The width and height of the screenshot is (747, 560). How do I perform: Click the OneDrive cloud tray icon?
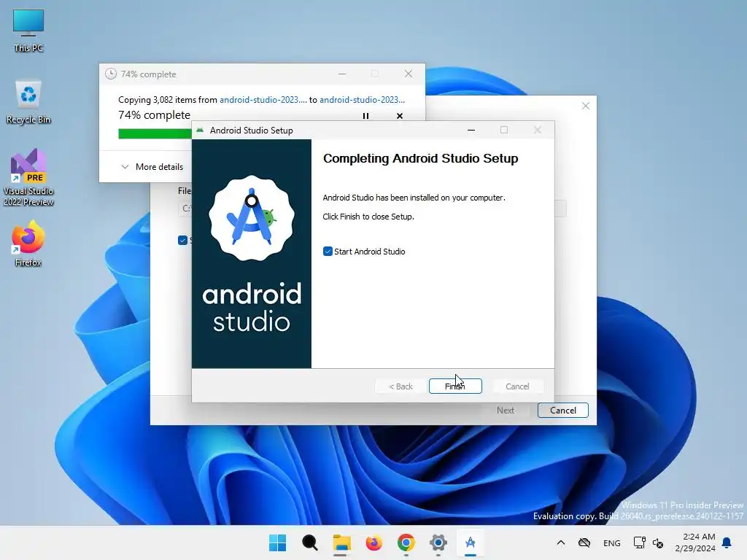coord(584,542)
